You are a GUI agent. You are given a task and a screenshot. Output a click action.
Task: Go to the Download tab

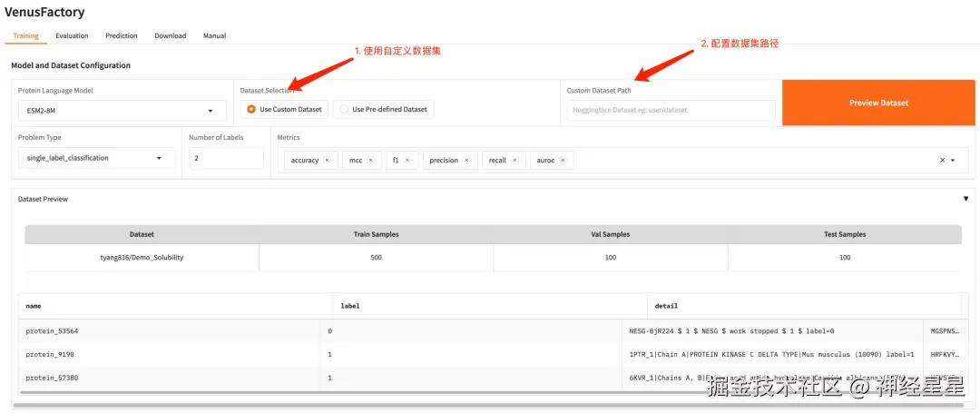click(171, 35)
